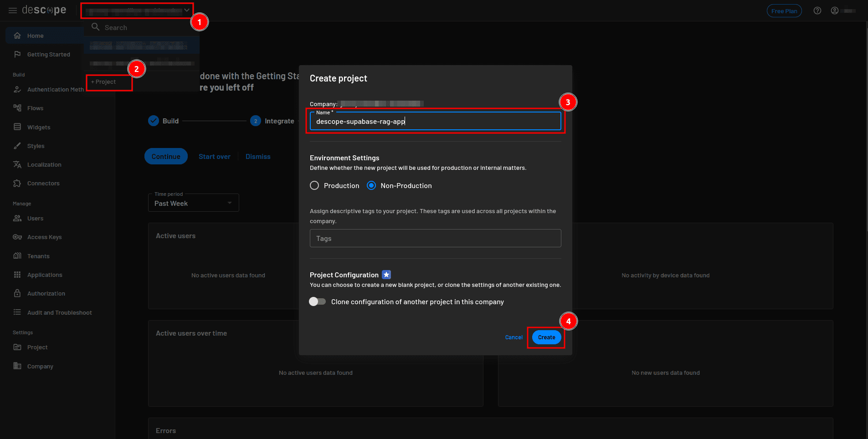868x439 pixels.
Task: Go to Home in the sidebar
Action: coord(36,36)
